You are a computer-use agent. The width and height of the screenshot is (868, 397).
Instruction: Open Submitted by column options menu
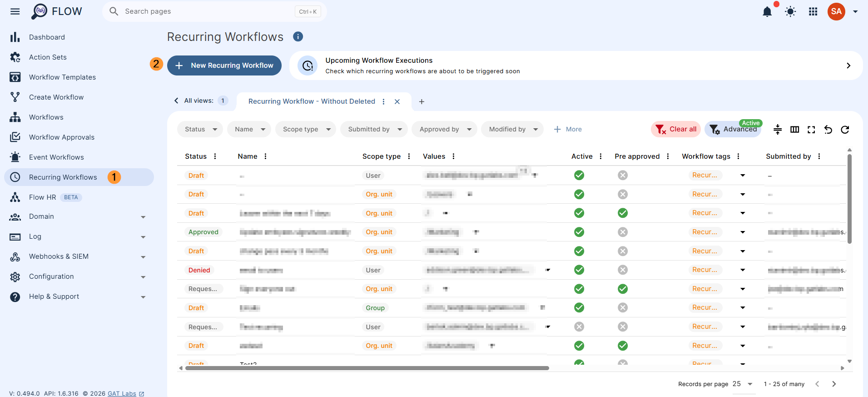[819, 156]
